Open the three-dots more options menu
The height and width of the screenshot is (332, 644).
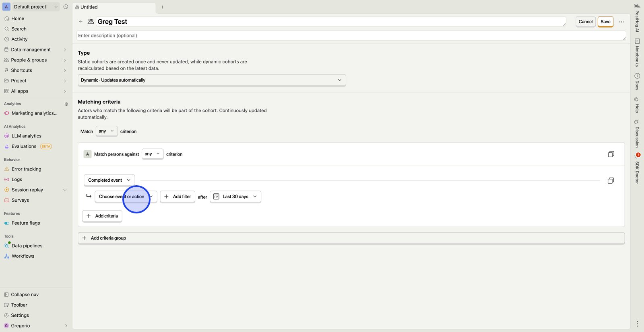click(621, 22)
